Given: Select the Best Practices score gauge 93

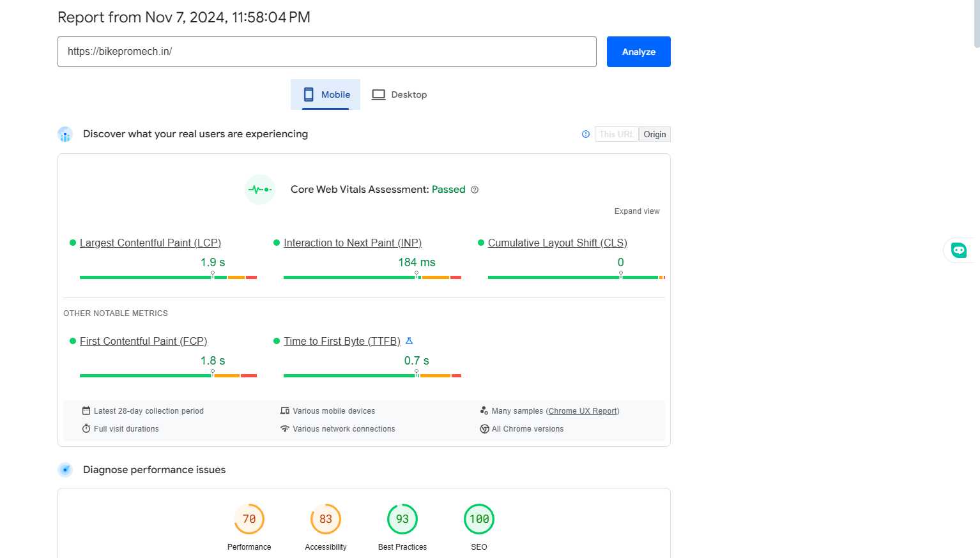Looking at the screenshot, I should (x=402, y=519).
